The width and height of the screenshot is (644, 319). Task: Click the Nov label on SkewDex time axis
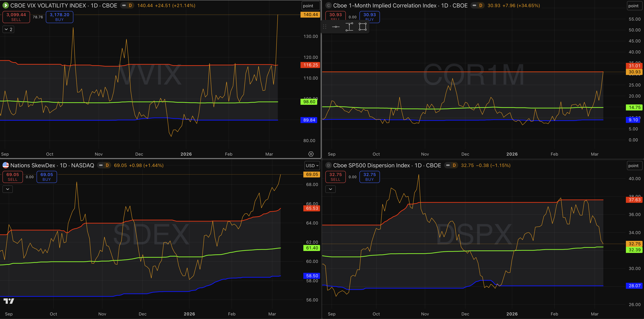pyautogui.click(x=102, y=314)
